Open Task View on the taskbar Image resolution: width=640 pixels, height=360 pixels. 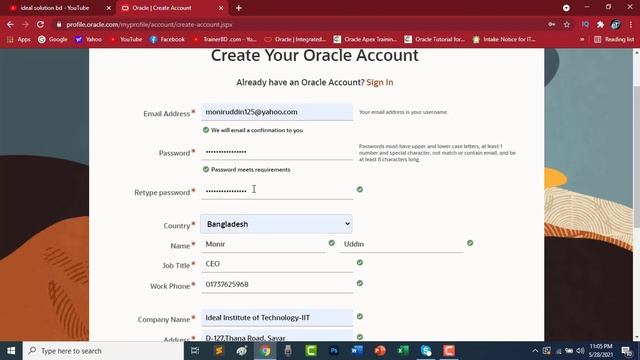coord(195,351)
